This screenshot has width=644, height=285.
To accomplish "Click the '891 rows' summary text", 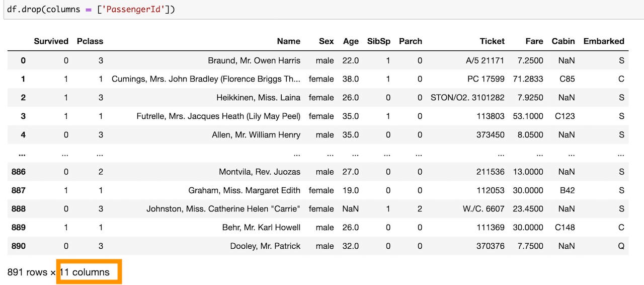I will pyautogui.click(x=27, y=272).
